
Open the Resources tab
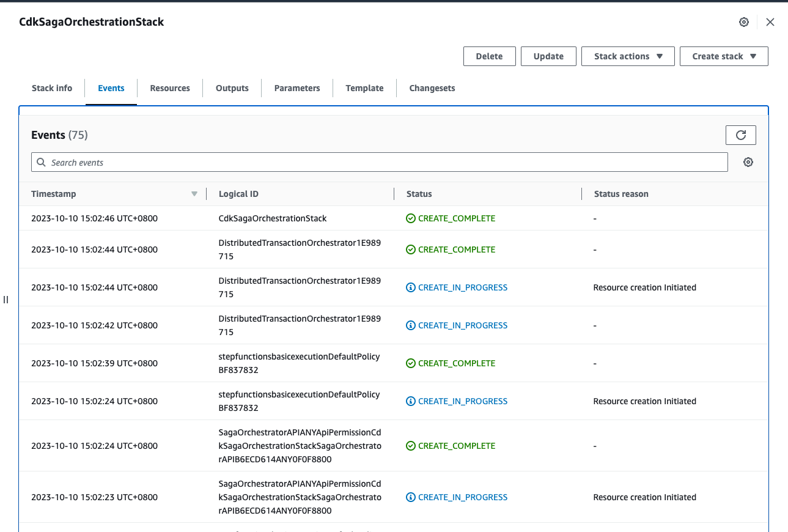170,88
